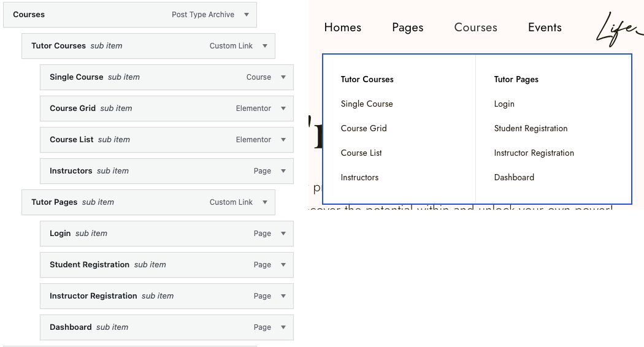
Task: Expand Student Registration item arrow
Action: point(283,265)
